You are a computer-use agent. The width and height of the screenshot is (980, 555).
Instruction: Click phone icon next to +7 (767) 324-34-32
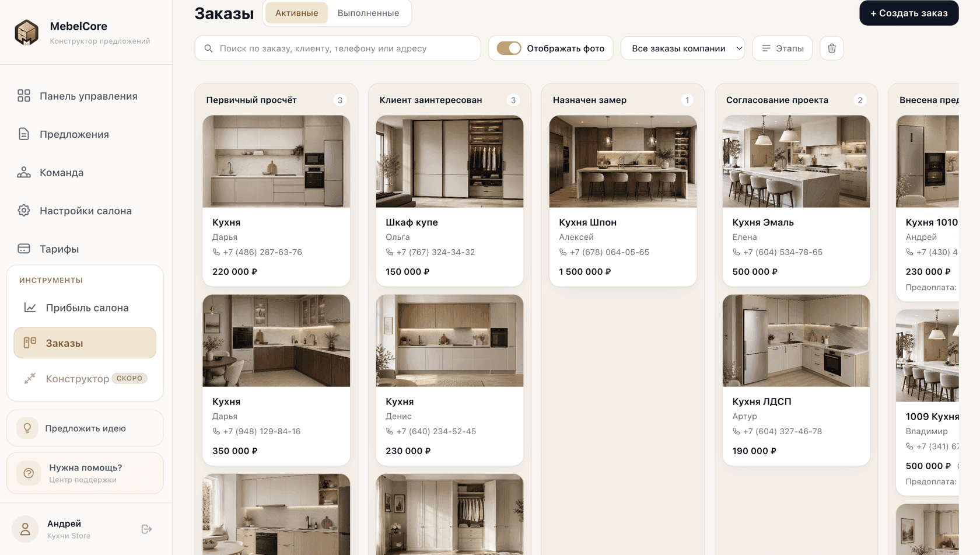[390, 252]
